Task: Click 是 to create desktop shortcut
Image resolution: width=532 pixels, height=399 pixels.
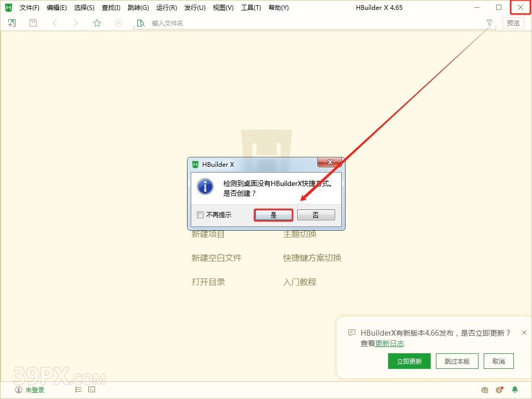Action: pos(273,215)
